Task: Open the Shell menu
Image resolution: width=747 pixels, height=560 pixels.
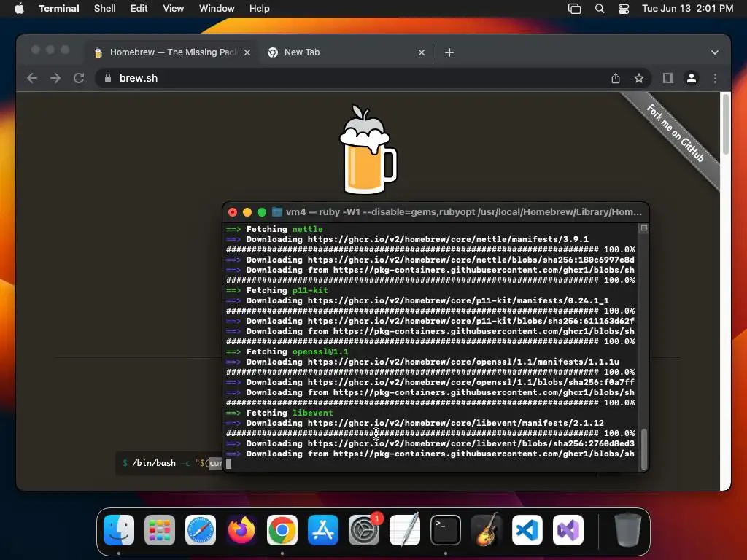Action: coord(104,8)
